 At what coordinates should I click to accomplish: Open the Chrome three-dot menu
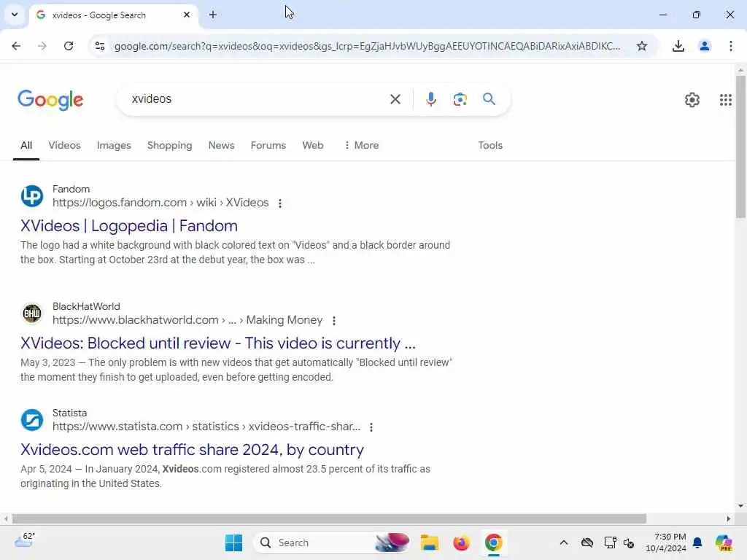[x=730, y=46]
